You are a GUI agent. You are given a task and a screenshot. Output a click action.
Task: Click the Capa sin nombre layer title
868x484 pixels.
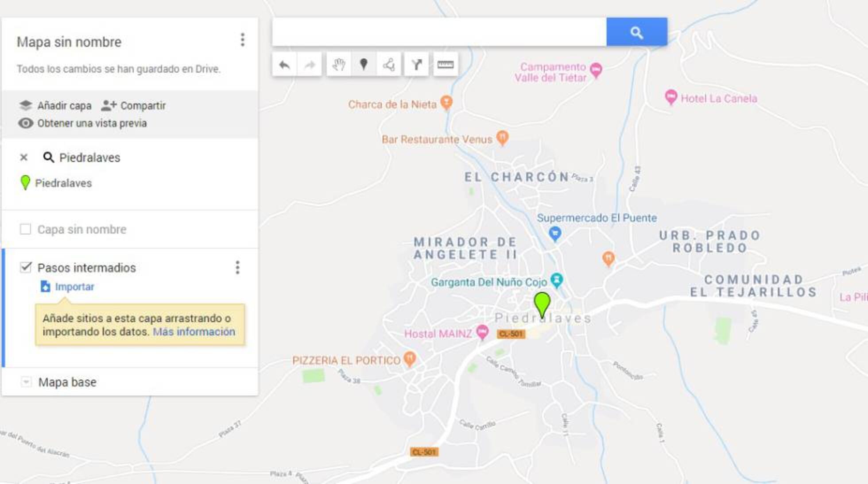pyautogui.click(x=82, y=229)
